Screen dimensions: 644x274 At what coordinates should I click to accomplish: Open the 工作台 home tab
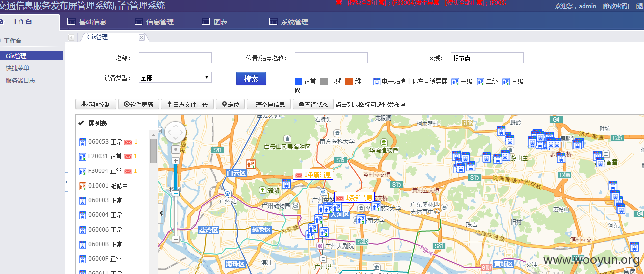click(22, 21)
